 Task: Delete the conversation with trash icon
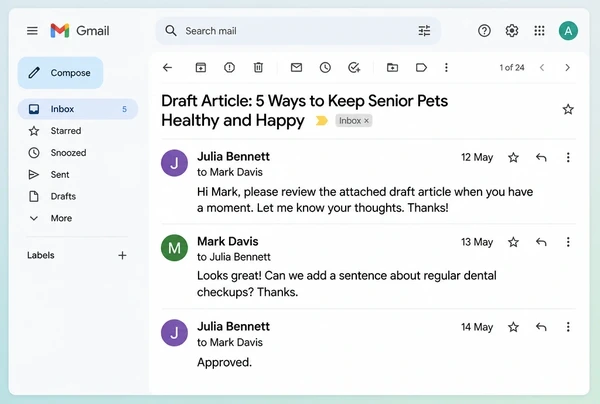coord(258,68)
